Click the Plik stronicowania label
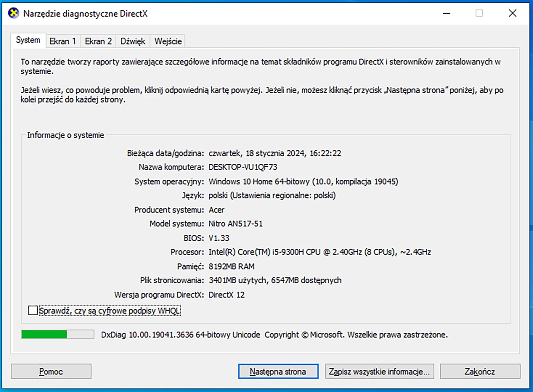The image size is (533, 392). [172, 280]
